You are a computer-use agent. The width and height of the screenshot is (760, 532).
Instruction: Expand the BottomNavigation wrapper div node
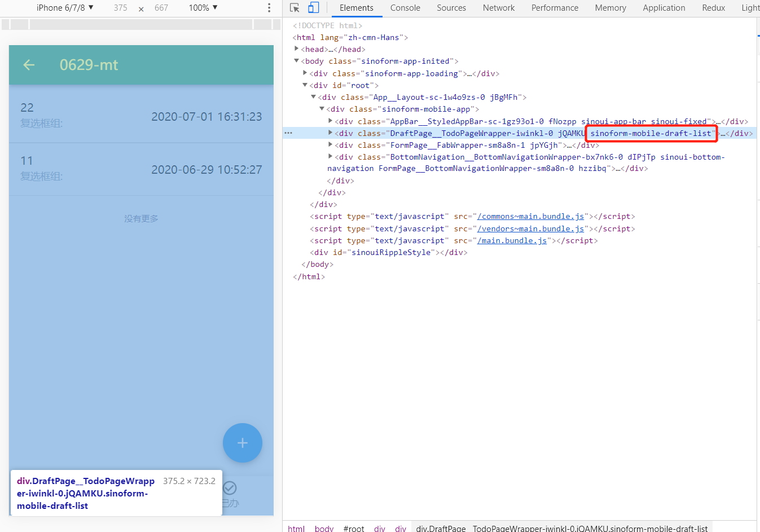331,157
